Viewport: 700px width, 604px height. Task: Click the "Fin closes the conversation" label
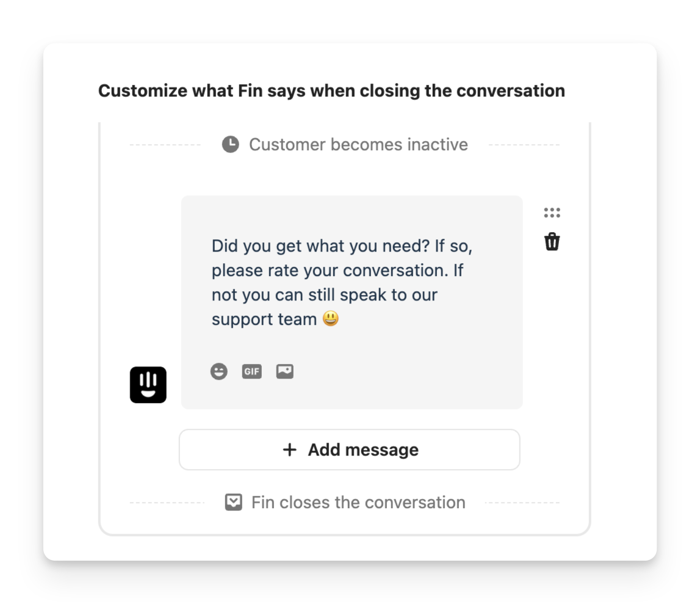[x=358, y=503]
